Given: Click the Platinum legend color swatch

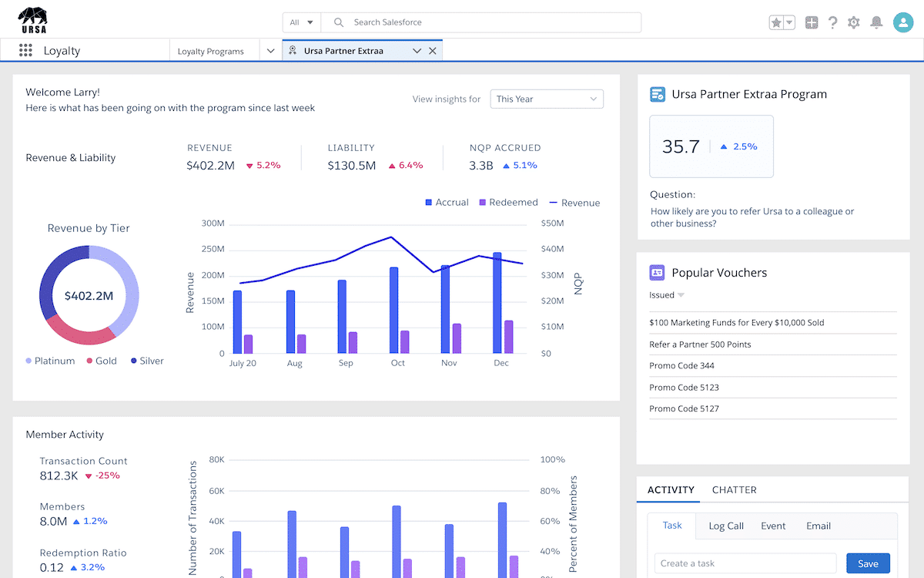Looking at the screenshot, I should [28, 361].
